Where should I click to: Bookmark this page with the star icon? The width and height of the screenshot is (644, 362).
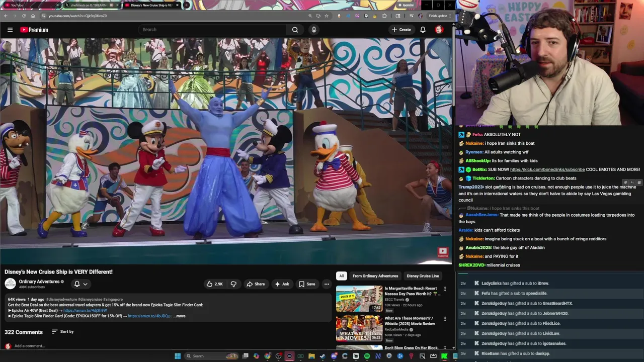(x=326, y=16)
